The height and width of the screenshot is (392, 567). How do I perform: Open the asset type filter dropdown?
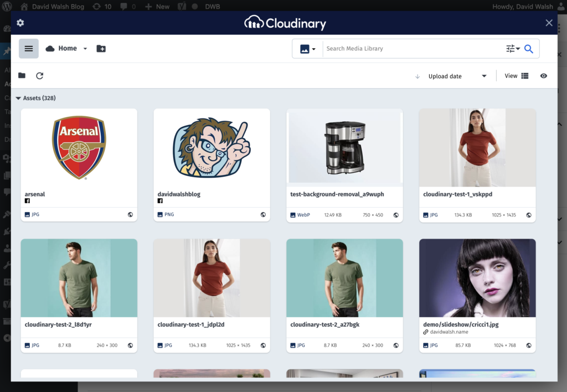point(308,49)
